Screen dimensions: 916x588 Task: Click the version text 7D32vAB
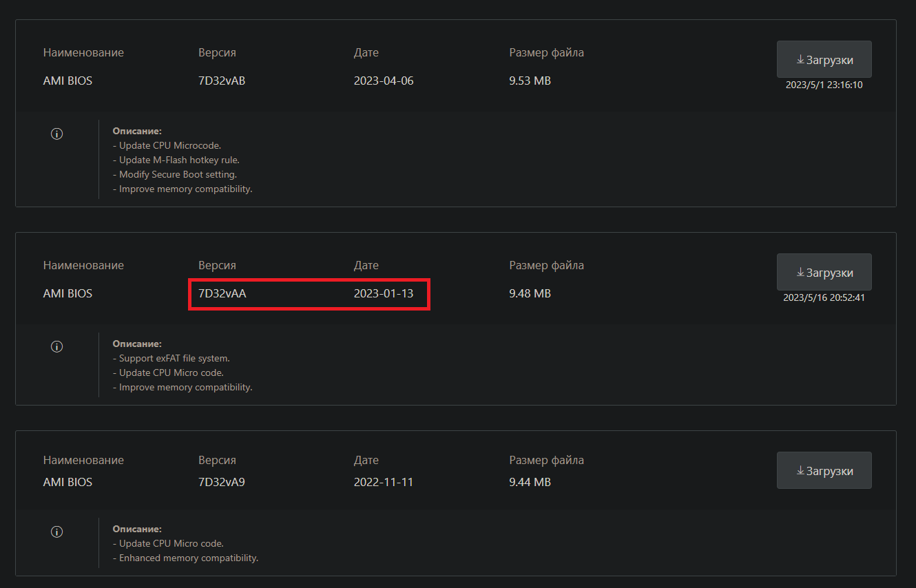pos(222,81)
